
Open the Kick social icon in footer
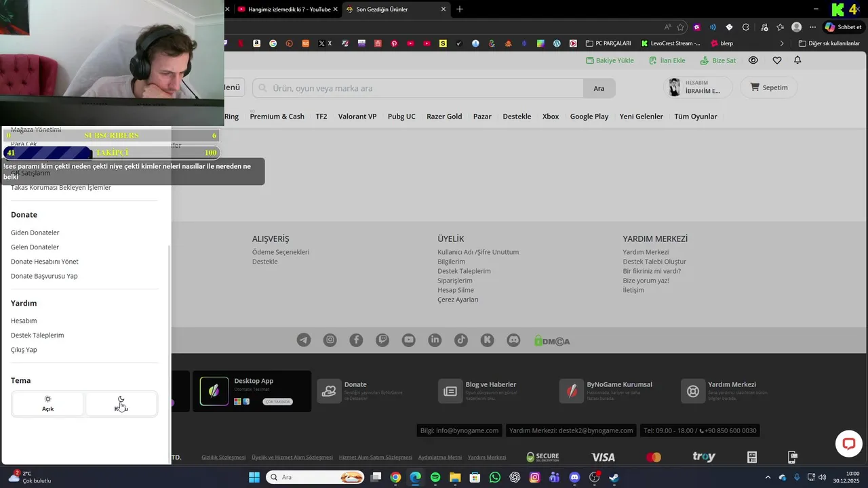487,340
